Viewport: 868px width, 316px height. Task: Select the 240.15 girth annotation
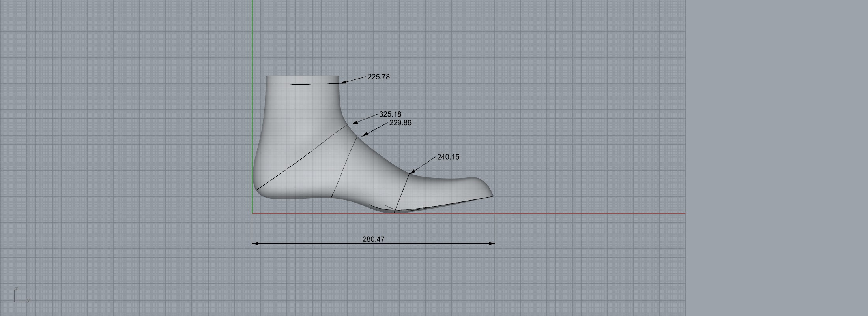point(448,157)
